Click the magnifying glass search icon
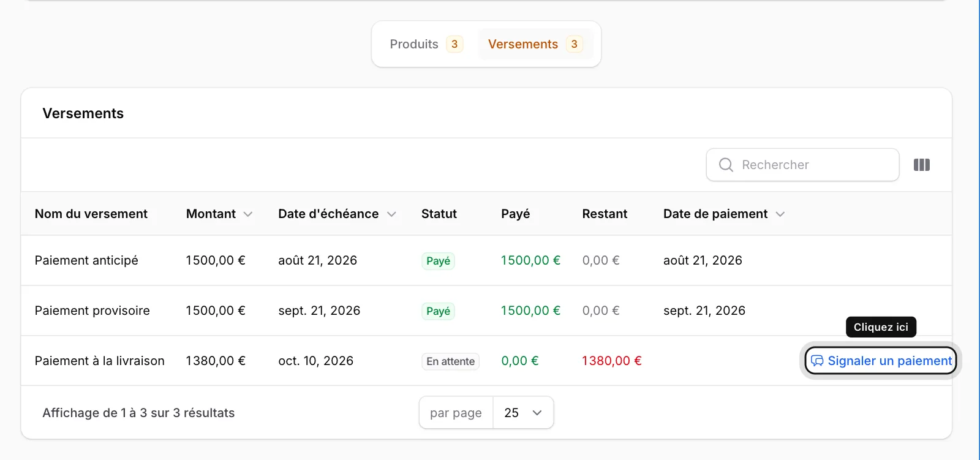Image resolution: width=980 pixels, height=460 pixels. (x=726, y=165)
